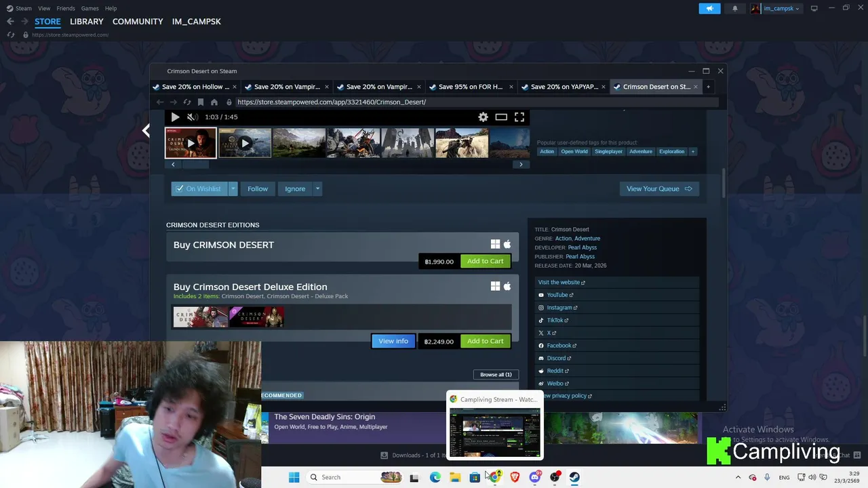Open the Action tag

pyautogui.click(x=547, y=151)
